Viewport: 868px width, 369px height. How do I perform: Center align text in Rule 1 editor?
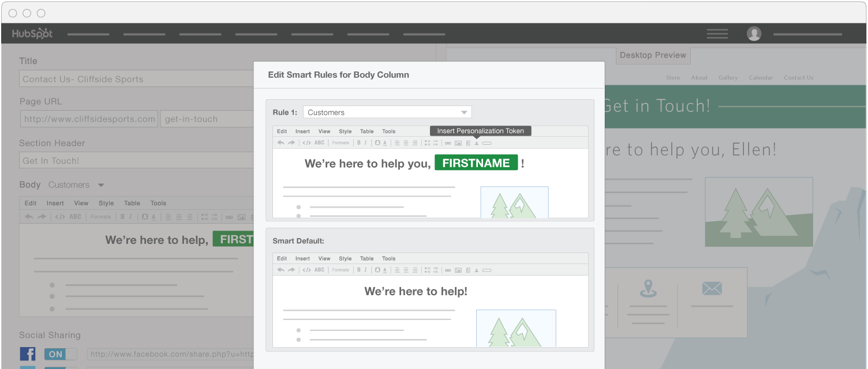(406, 142)
